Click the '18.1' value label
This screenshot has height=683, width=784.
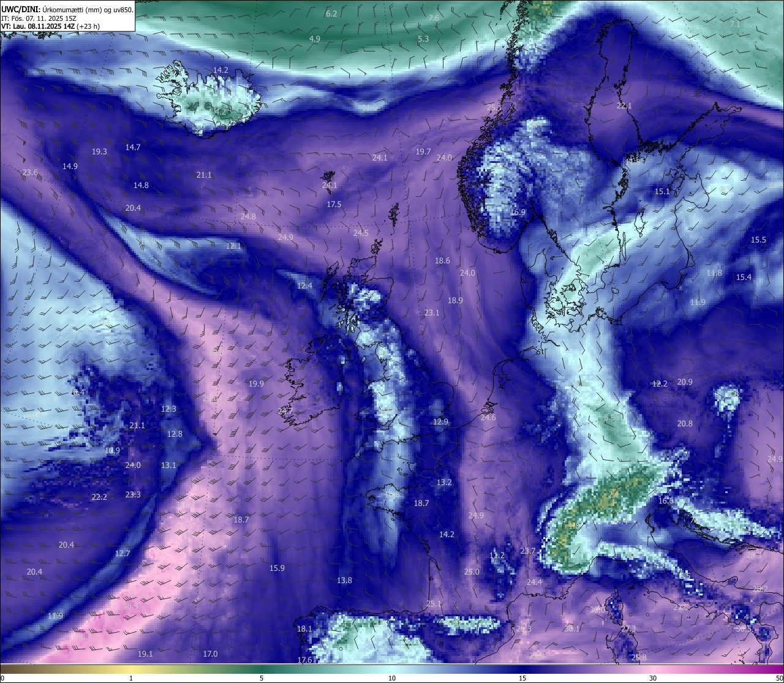pos(304,628)
